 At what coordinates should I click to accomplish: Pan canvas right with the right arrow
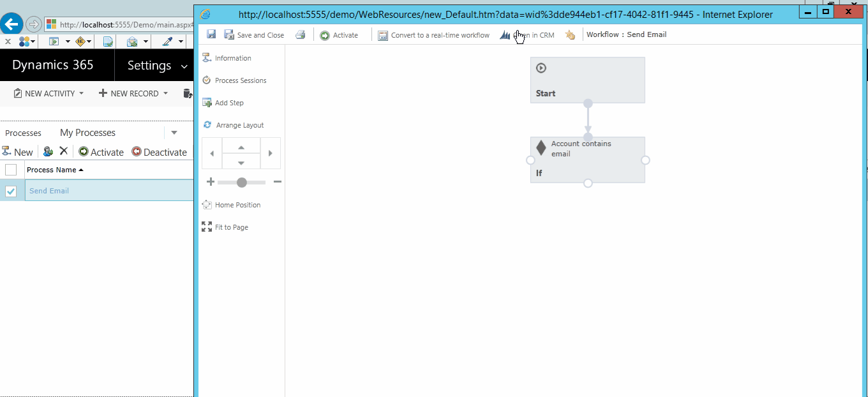[271, 154]
